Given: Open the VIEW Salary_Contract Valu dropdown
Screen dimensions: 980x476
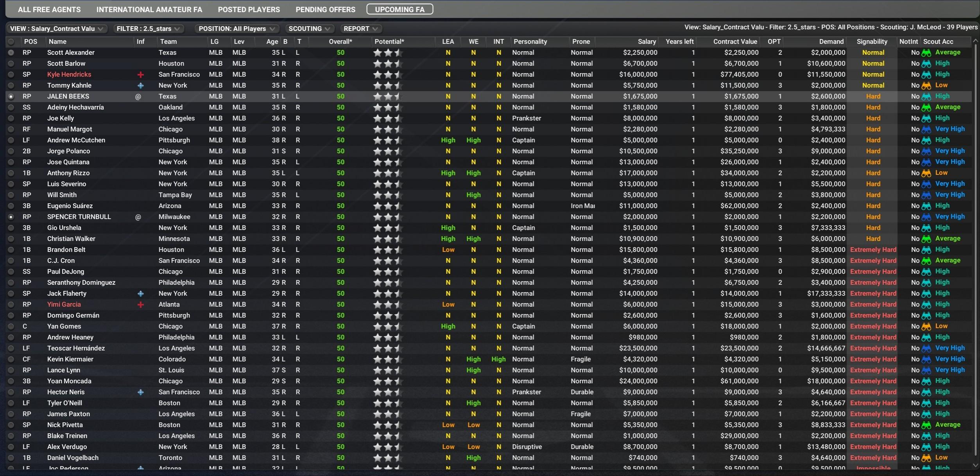Looking at the screenshot, I should (57, 29).
